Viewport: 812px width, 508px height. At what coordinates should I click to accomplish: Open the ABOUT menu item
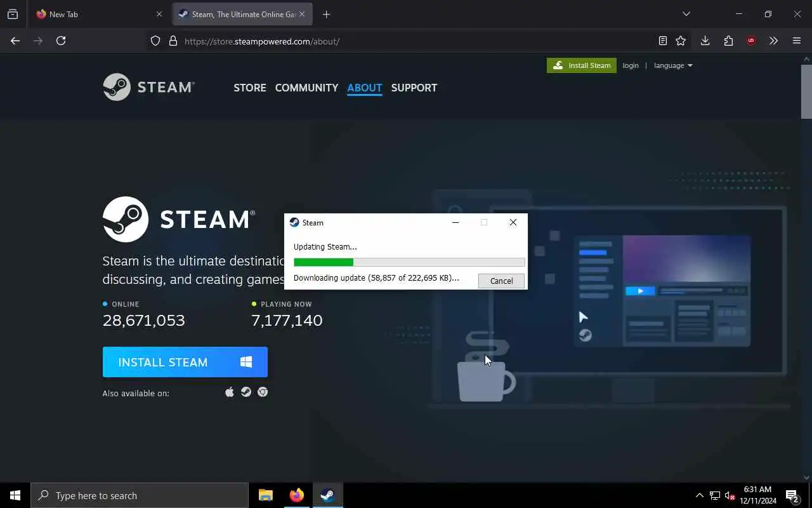[x=365, y=88]
